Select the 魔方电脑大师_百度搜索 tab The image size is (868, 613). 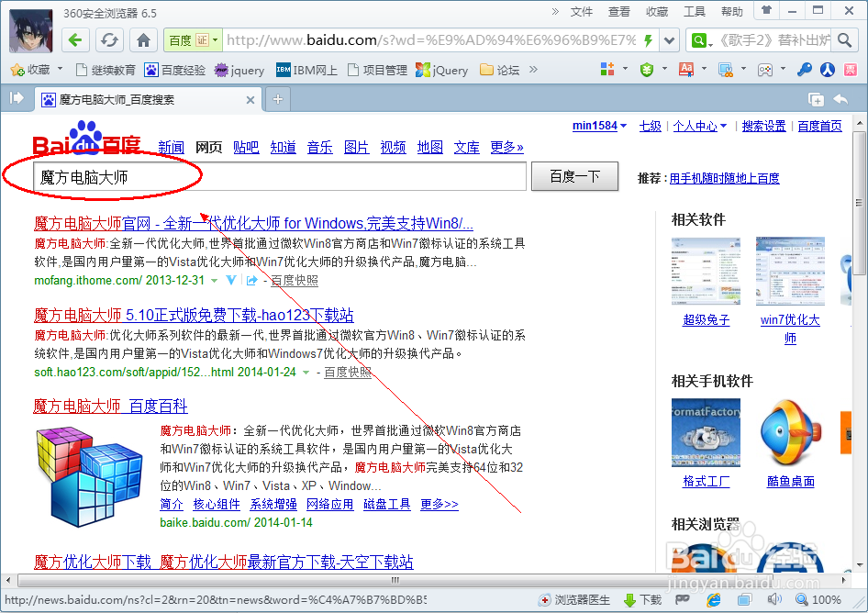(x=148, y=100)
